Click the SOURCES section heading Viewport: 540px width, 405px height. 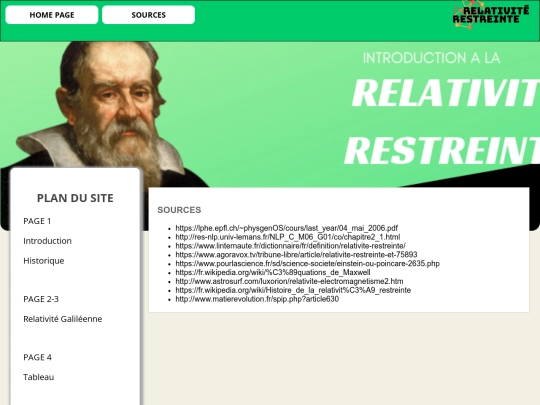tap(179, 210)
